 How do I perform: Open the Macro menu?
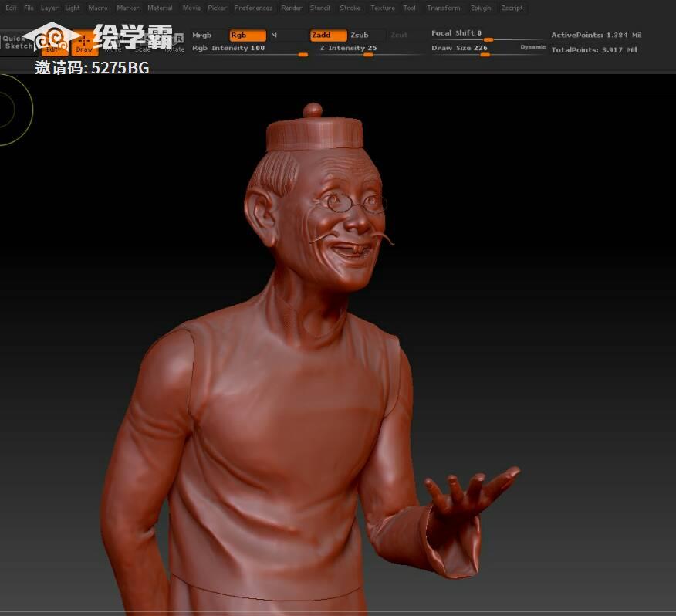point(98,8)
